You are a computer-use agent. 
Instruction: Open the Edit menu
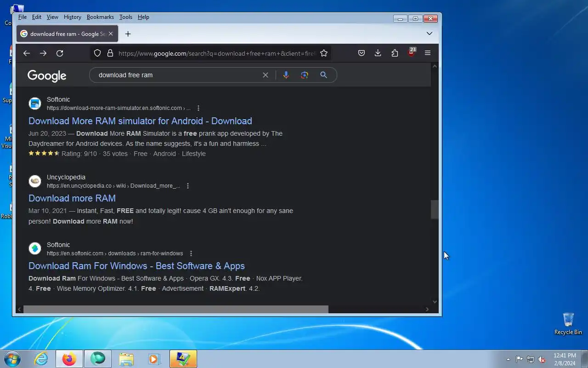[x=37, y=17]
